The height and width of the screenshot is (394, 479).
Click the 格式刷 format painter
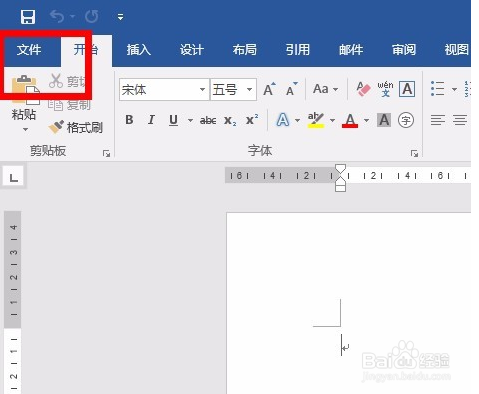pyautogui.click(x=76, y=127)
